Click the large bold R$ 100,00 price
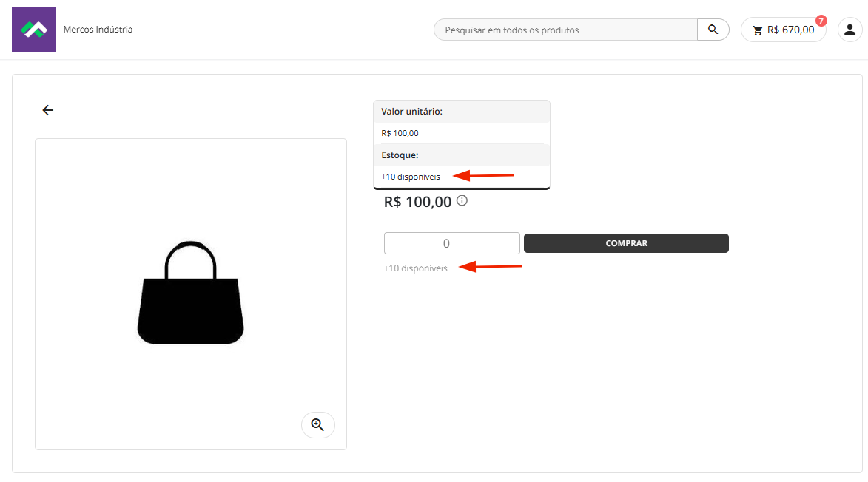This screenshot has width=868, height=482. click(417, 202)
